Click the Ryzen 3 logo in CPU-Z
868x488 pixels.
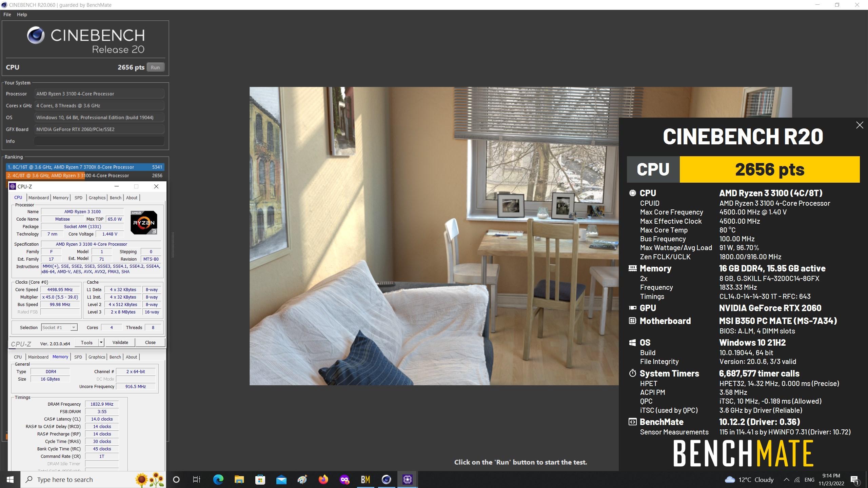pos(144,222)
